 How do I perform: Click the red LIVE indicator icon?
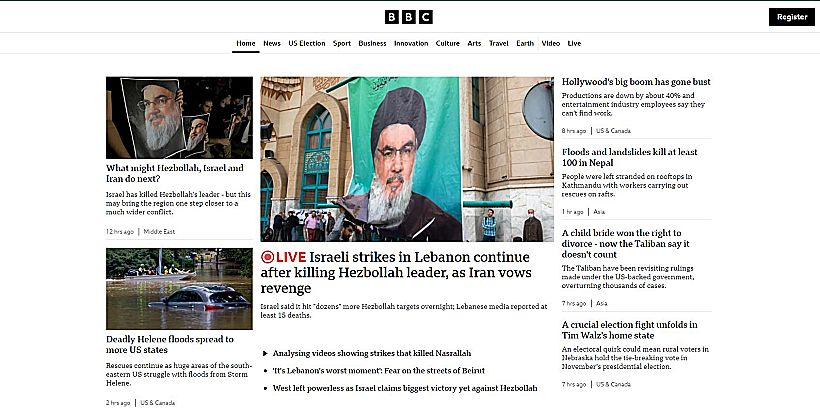(267, 257)
